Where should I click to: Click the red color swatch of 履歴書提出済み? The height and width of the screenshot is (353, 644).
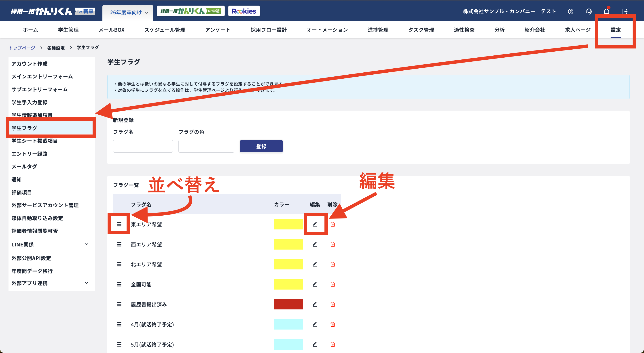click(288, 304)
